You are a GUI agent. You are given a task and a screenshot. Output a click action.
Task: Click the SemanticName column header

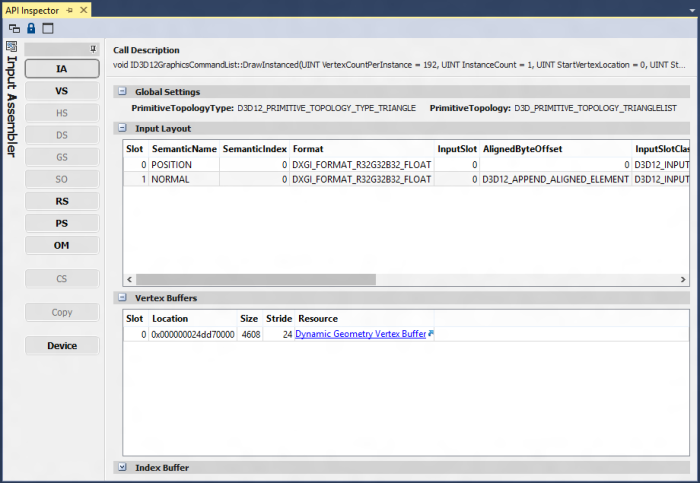[184, 149]
